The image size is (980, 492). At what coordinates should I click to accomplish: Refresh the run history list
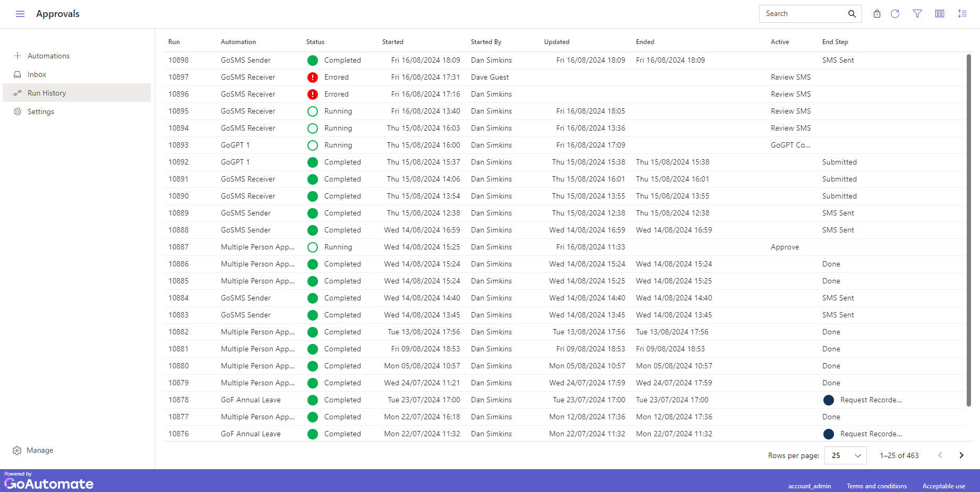(895, 14)
